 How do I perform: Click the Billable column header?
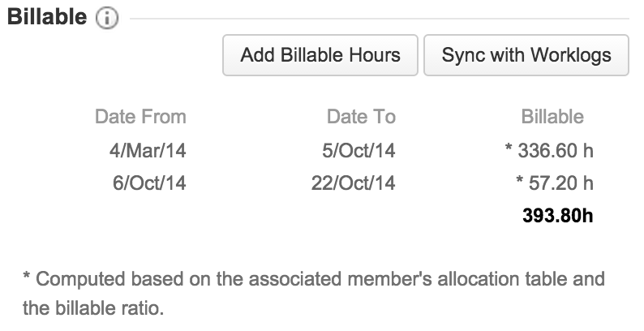click(x=552, y=117)
